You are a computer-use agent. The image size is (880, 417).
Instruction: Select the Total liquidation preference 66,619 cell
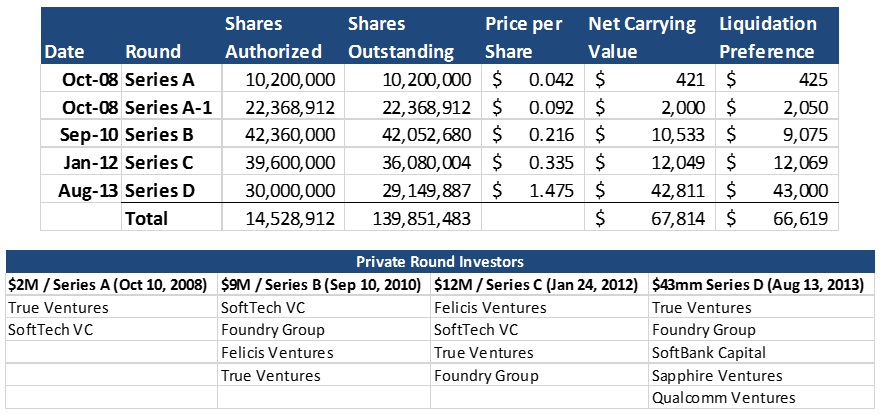pyautogui.click(x=777, y=218)
